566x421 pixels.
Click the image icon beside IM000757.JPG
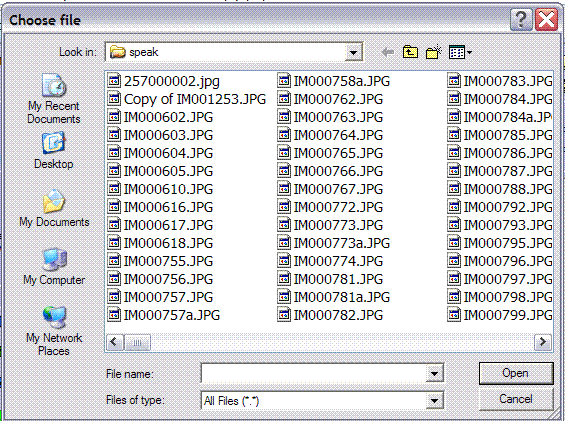tap(114, 296)
